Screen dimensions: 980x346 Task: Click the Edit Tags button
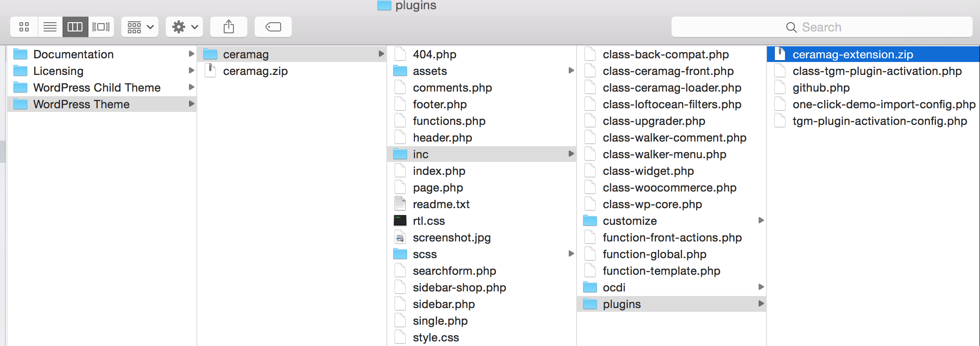pos(273,27)
